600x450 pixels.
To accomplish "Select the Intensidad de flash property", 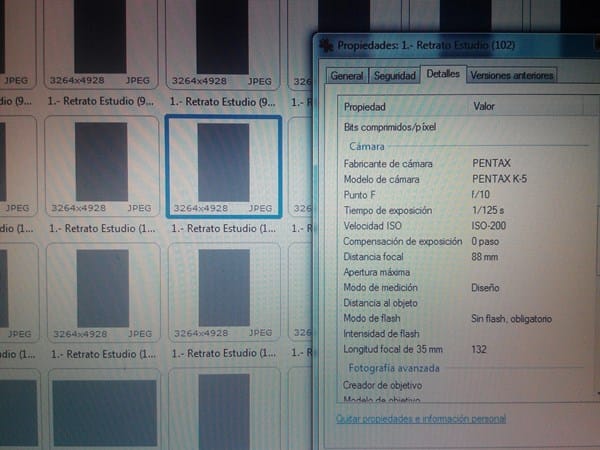I will 381,334.
